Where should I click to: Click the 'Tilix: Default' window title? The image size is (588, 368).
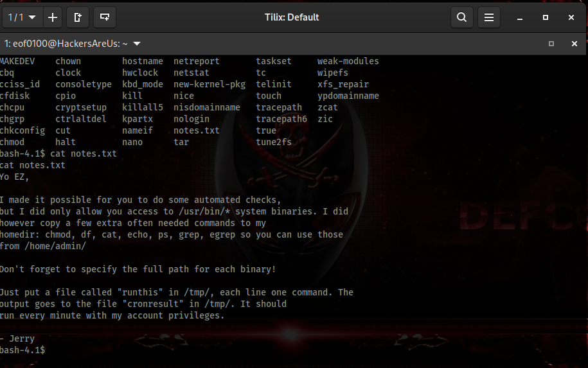pos(291,17)
